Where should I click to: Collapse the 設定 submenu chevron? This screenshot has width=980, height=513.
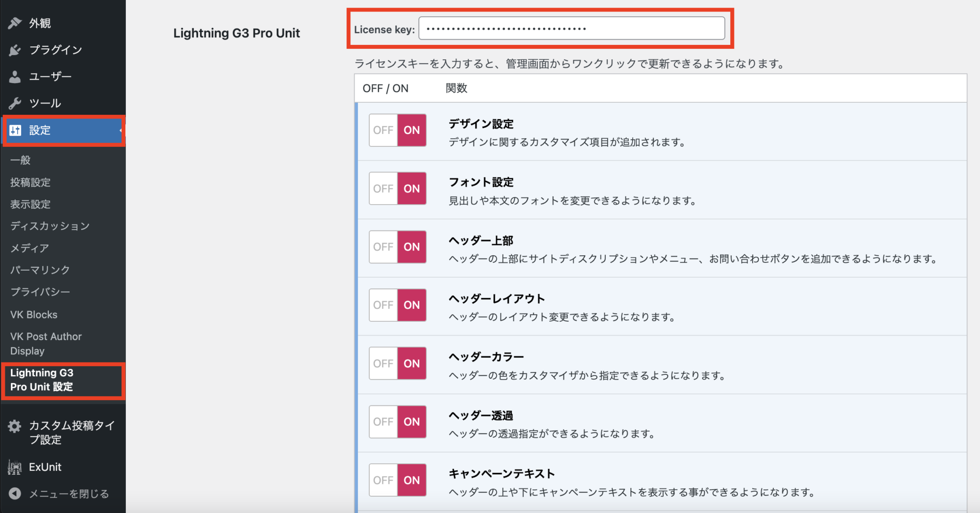[x=120, y=130]
